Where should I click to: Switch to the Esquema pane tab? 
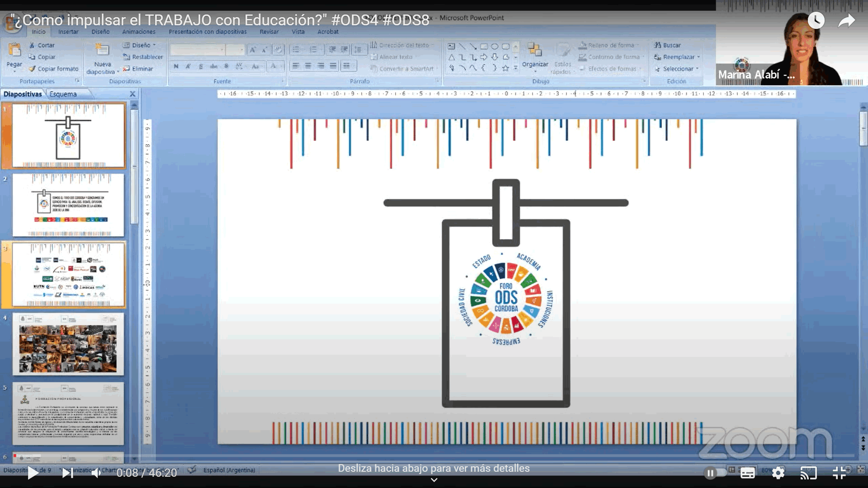click(63, 94)
